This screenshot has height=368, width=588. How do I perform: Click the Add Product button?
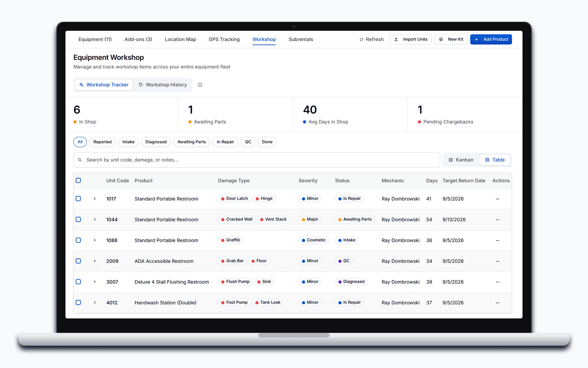point(491,39)
